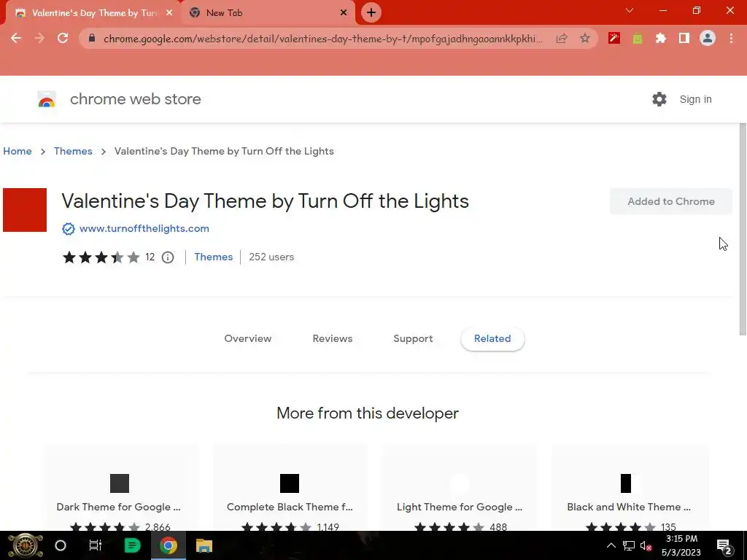
Task: Close the New Tab tab
Action: (x=344, y=13)
